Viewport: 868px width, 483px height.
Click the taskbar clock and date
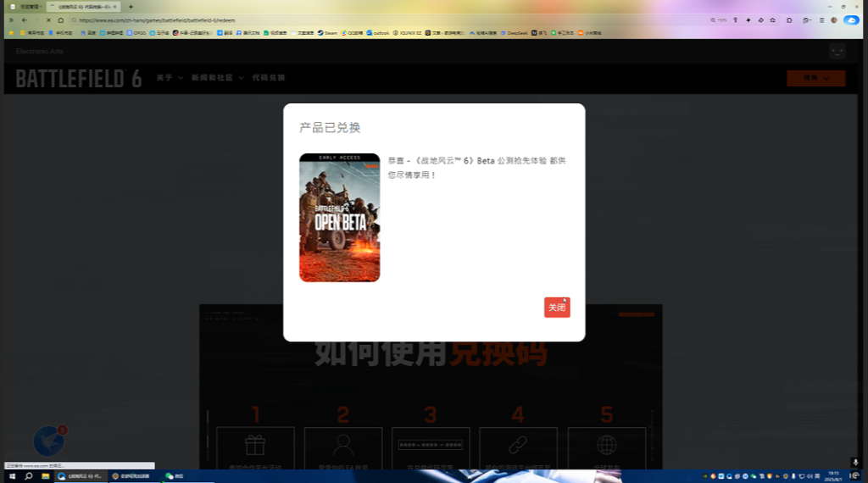(834, 476)
